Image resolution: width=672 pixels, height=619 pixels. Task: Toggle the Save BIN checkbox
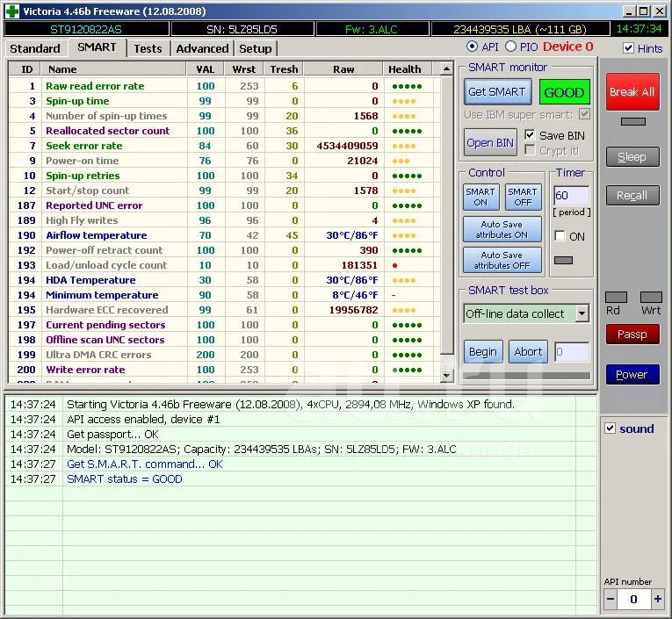[530, 134]
